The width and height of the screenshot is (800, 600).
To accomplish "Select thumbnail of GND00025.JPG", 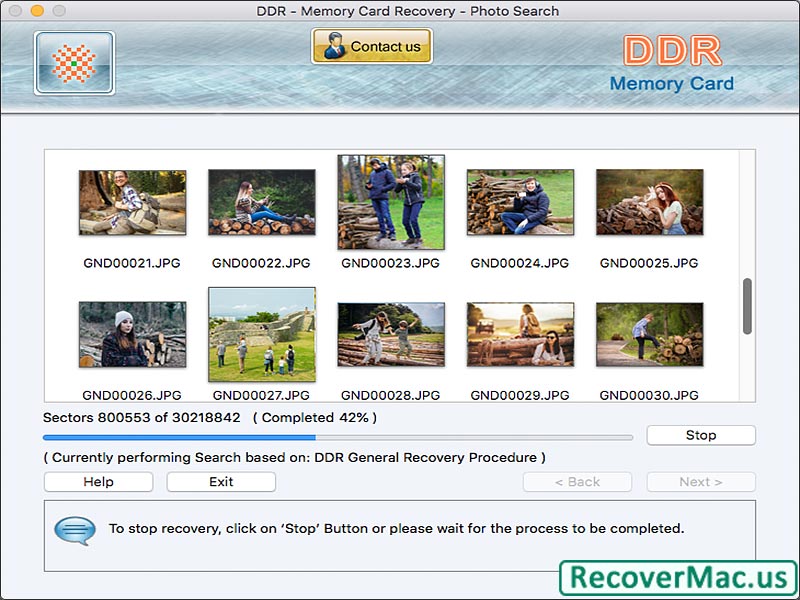I will pos(649,202).
